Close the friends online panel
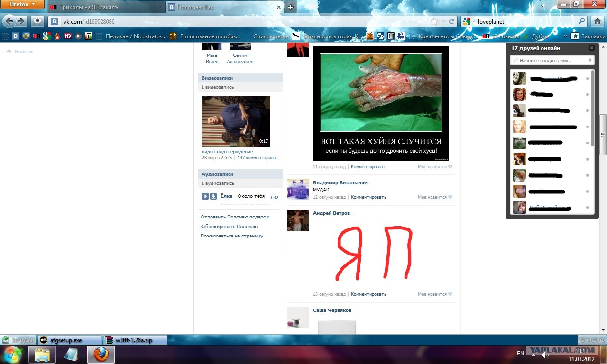 591,48
